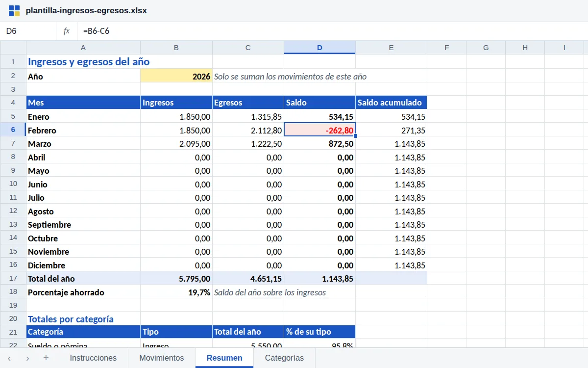Click the app logo icon beside the file name
Viewport: 588px width, 368px height.
(x=14, y=11)
